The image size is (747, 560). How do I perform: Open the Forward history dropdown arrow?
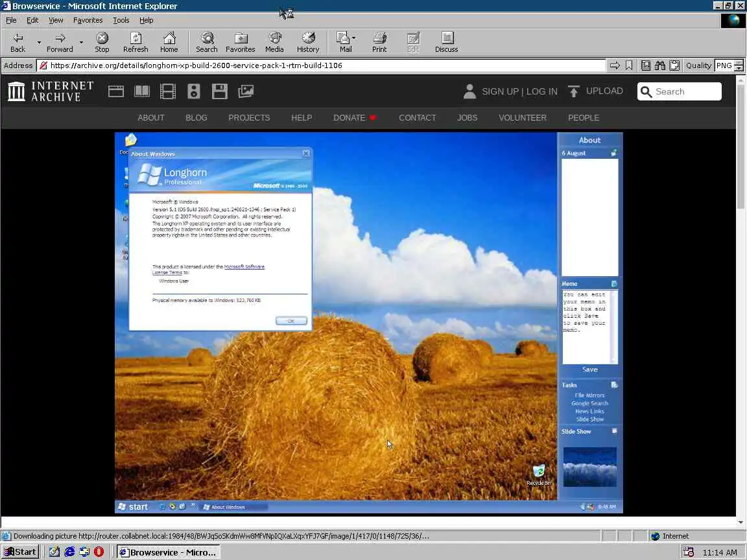[x=82, y=42]
